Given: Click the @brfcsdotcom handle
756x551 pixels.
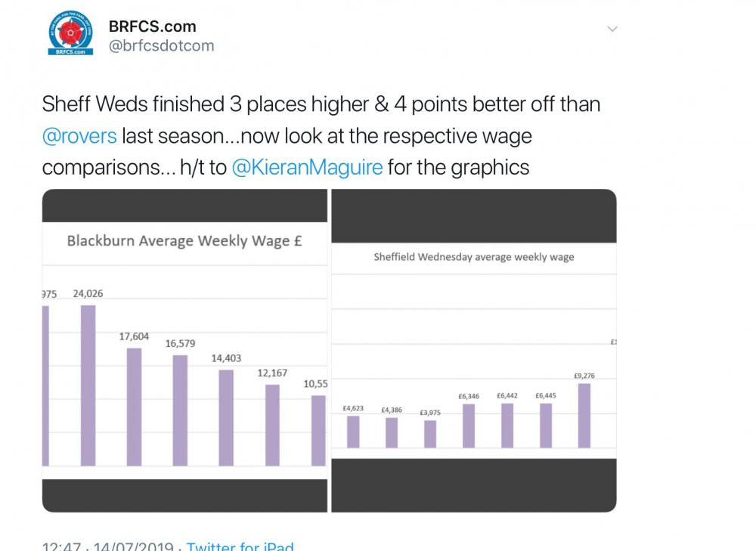Looking at the screenshot, I should click(x=161, y=46).
